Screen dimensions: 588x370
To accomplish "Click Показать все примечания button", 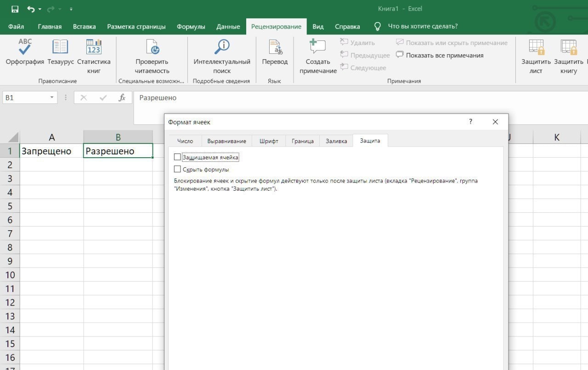I will [x=440, y=55].
